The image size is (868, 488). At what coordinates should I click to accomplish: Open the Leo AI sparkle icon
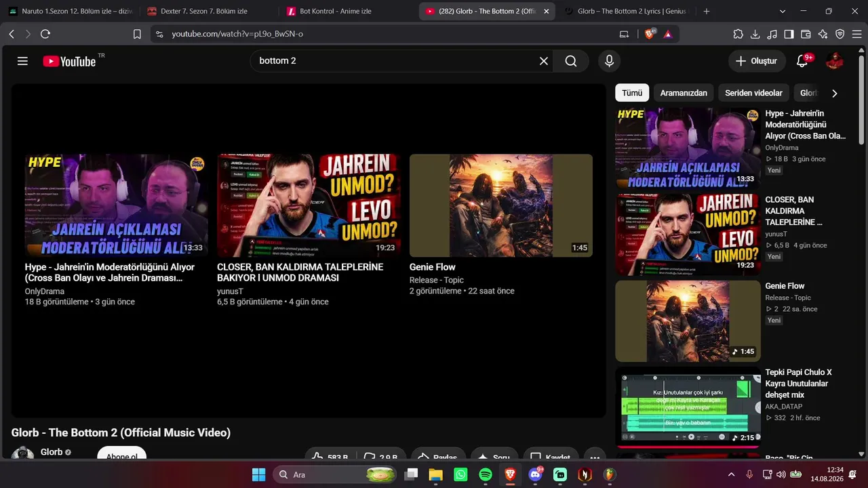coord(823,34)
